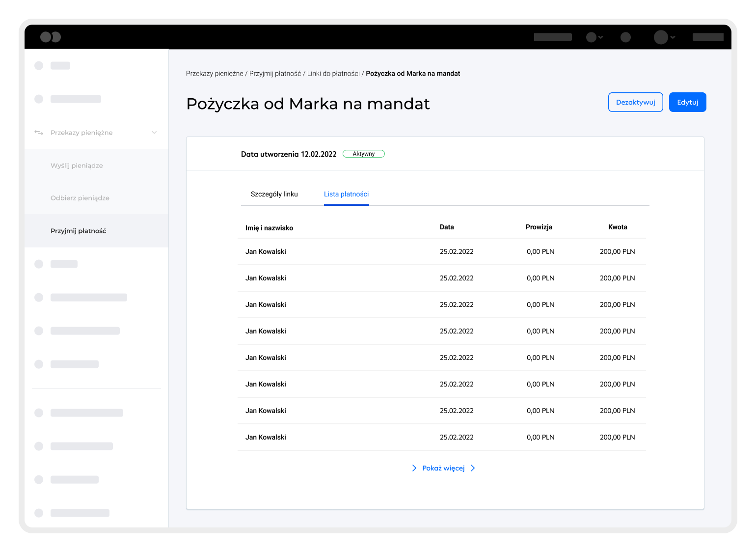Viewport: 756px width, 552px height.
Task: Switch to the Szczegóły linku tab
Action: [x=274, y=194]
